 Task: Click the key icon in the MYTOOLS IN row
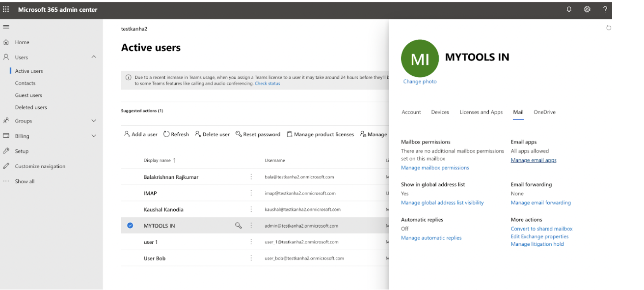click(238, 226)
